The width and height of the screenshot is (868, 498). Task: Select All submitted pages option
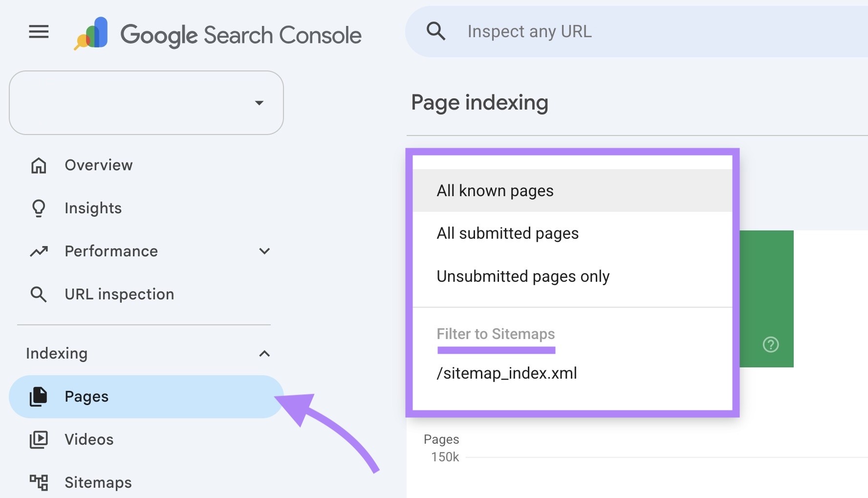pyautogui.click(x=572, y=233)
